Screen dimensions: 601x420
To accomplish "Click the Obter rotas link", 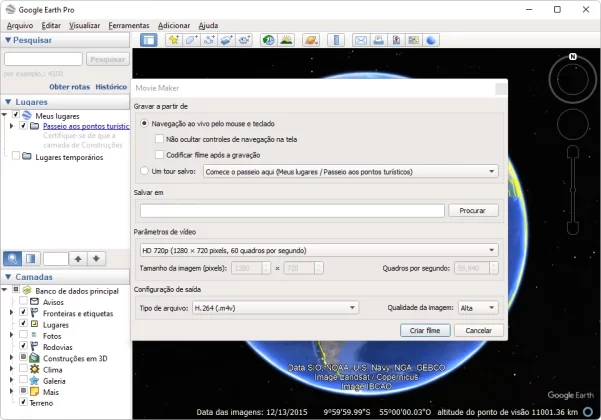I will click(69, 87).
